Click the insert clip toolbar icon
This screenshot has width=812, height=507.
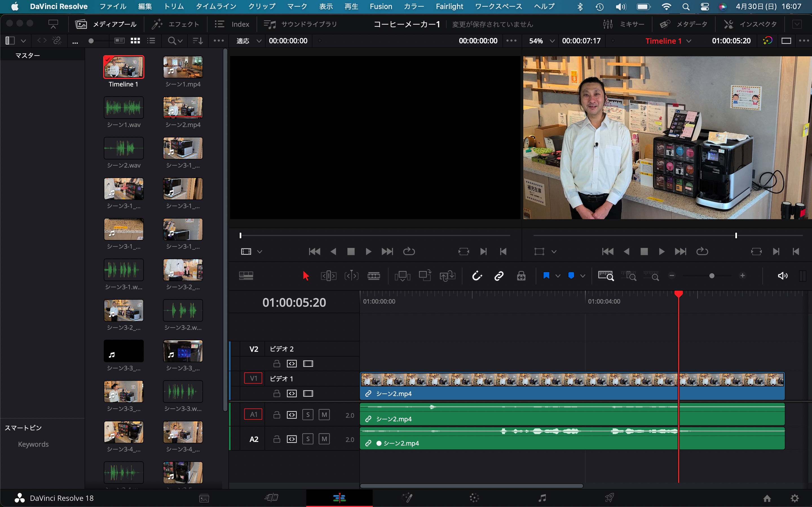pyautogui.click(x=402, y=276)
